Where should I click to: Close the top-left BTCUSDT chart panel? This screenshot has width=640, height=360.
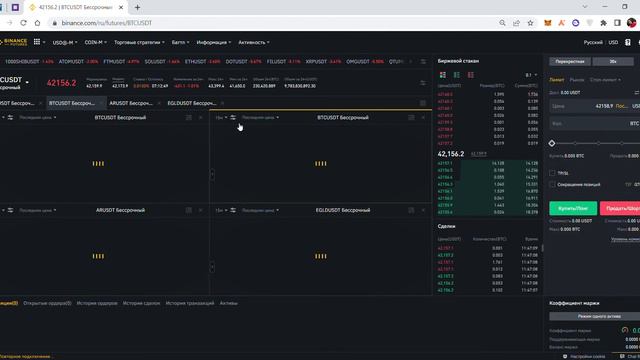coord(200,118)
